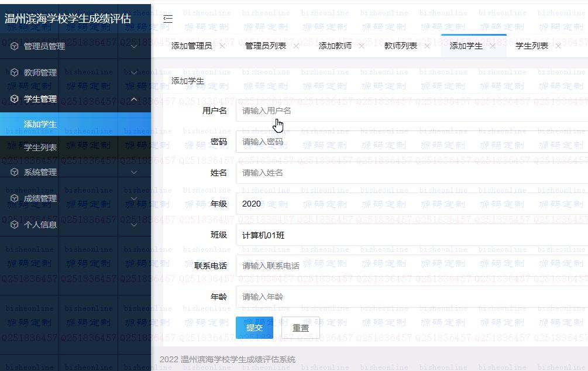
Task: Click the cube icon beside 学生管理
Action: tap(14, 99)
